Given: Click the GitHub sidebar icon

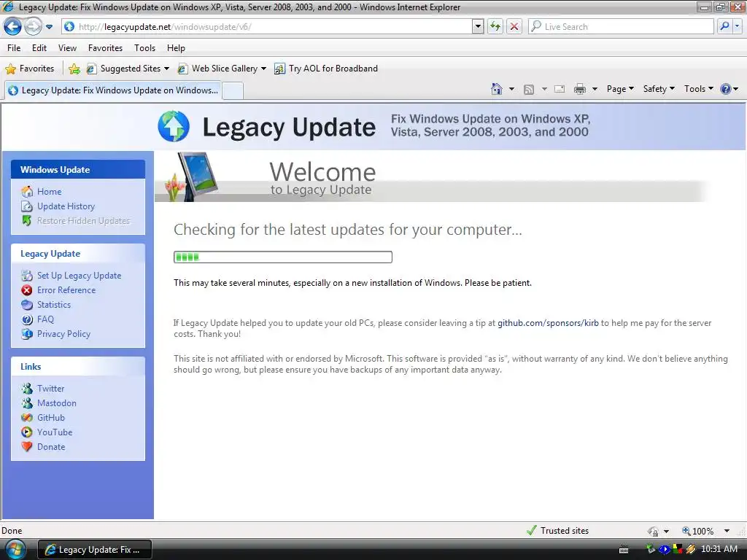Looking at the screenshot, I should pyautogui.click(x=27, y=418).
